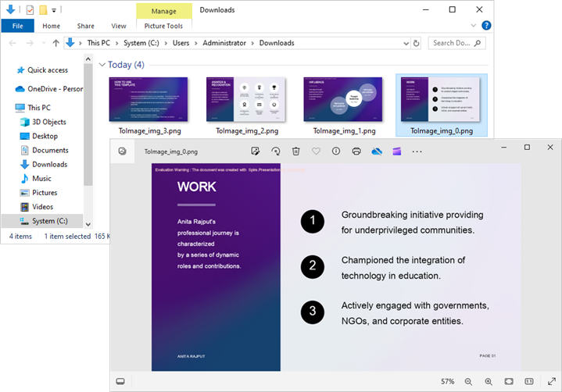Image resolution: width=562 pixels, height=392 pixels.
Task: Toggle filmstrip view at bottom of Photos
Action: [120, 381]
